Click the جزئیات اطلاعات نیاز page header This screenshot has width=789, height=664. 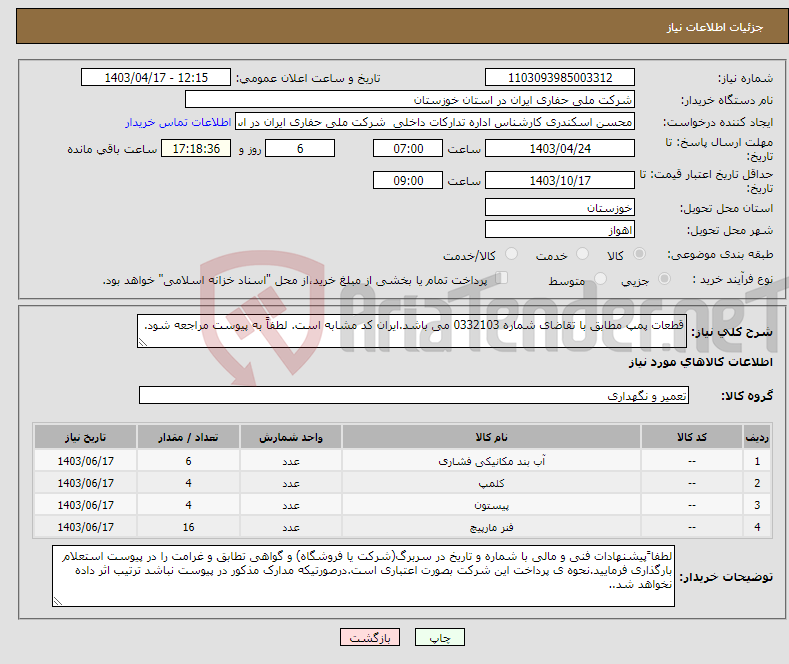pyautogui.click(x=715, y=27)
